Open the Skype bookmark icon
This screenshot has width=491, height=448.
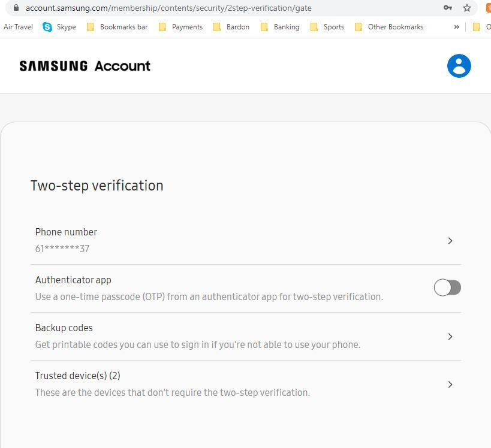point(48,27)
